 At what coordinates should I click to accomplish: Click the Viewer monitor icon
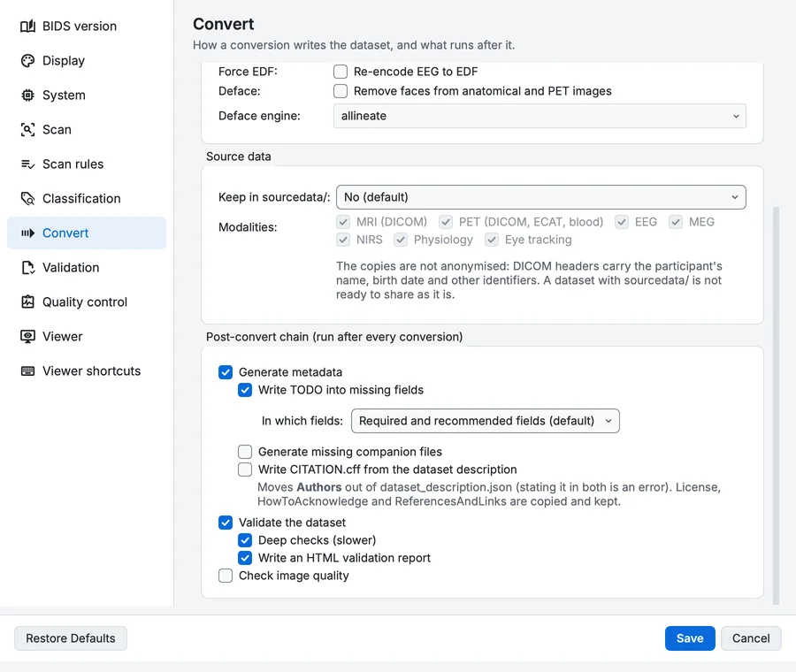click(x=28, y=337)
